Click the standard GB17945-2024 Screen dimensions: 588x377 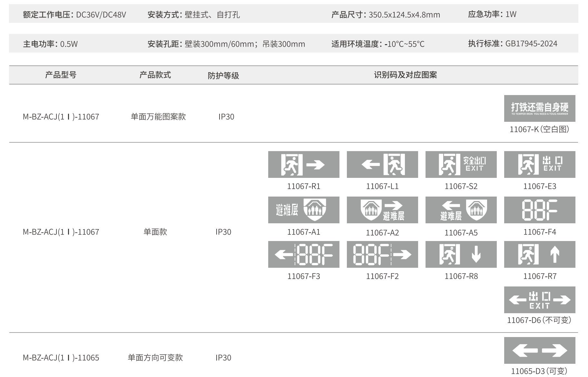point(531,43)
